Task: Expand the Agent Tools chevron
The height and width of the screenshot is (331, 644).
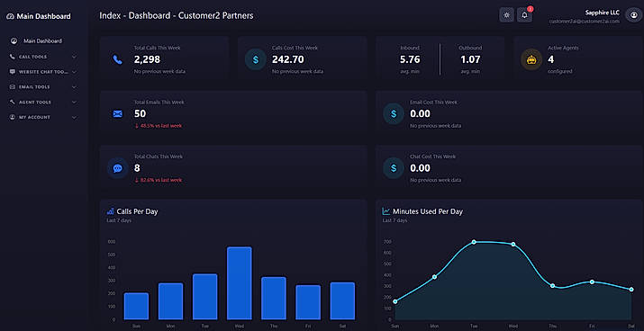Action: (x=74, y=103)
